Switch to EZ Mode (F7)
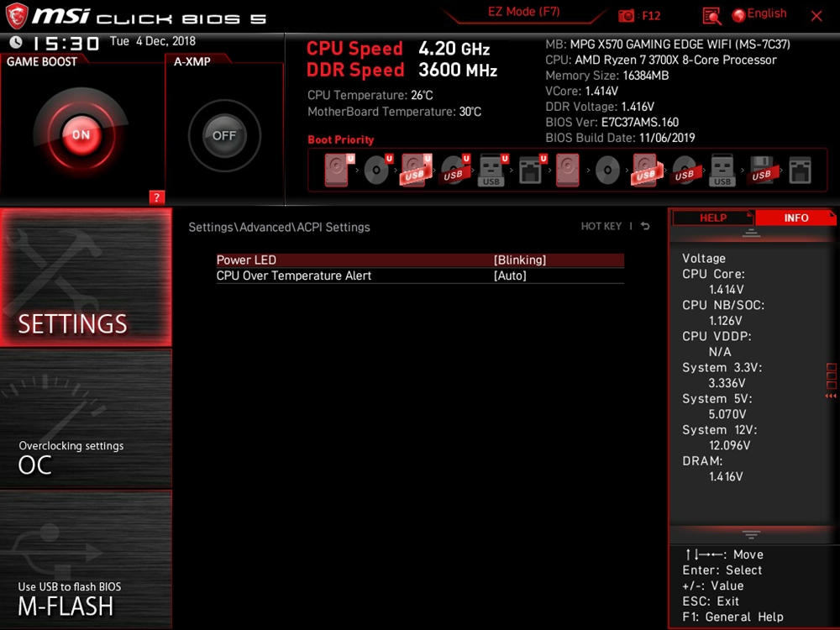This screenshot has height=630, width=840. (x=523, y=12)
